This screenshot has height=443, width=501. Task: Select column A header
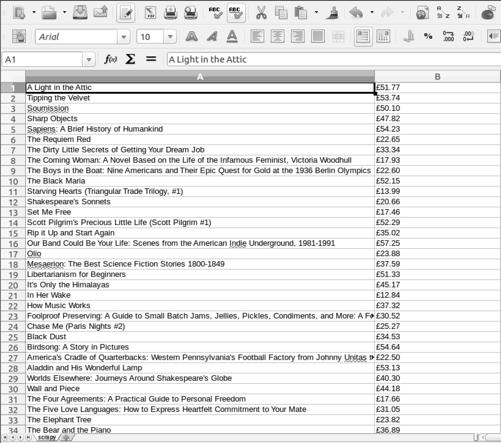pyautogui.click(x=200, y=77)
